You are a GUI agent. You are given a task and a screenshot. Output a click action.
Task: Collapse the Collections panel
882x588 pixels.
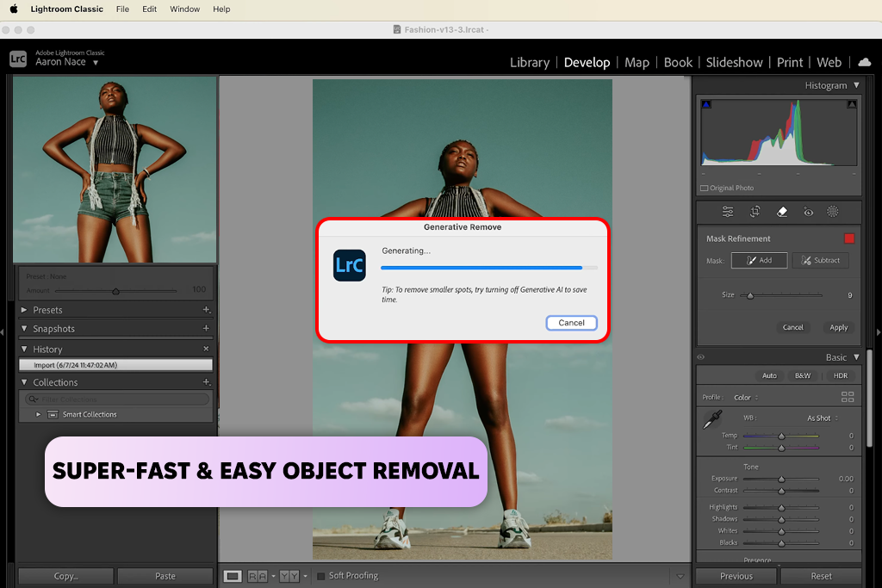pyautogui.click(x=24, y=381)
